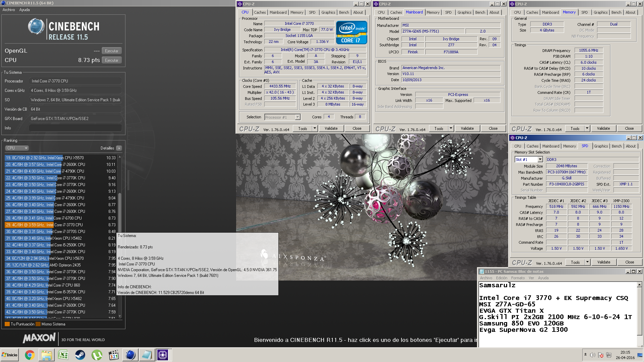Switch to Graphics tab in CPU-Z Memory window

point(600,12)
